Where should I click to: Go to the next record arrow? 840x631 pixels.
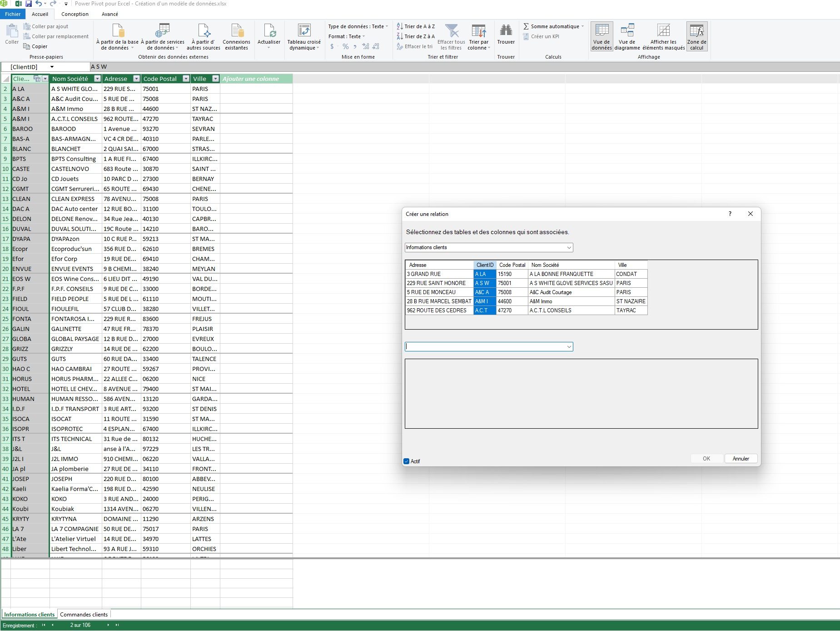pos(108,625)
